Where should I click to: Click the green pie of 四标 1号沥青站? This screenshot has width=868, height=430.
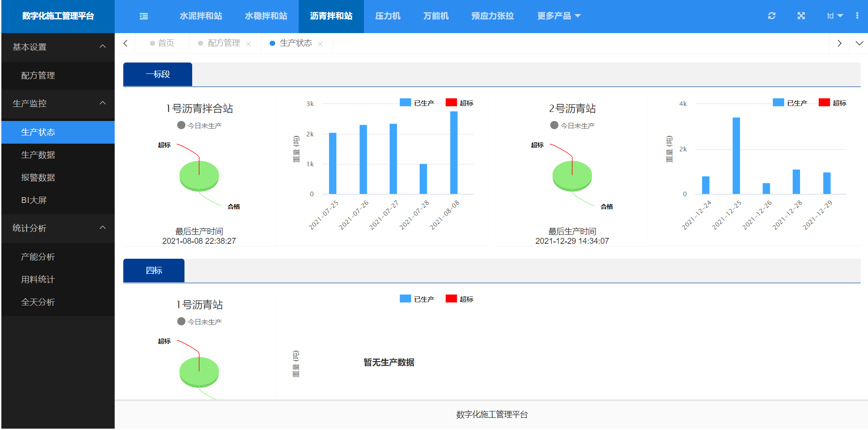199,372
